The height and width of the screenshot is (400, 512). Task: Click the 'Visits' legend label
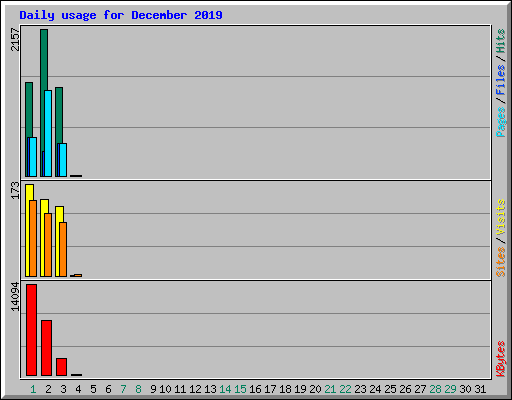coord(500,218)
